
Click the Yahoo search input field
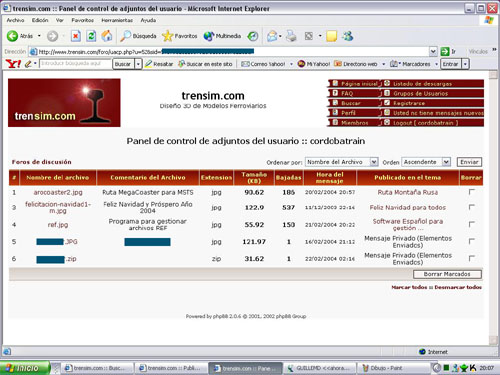[x=76, y=63]
